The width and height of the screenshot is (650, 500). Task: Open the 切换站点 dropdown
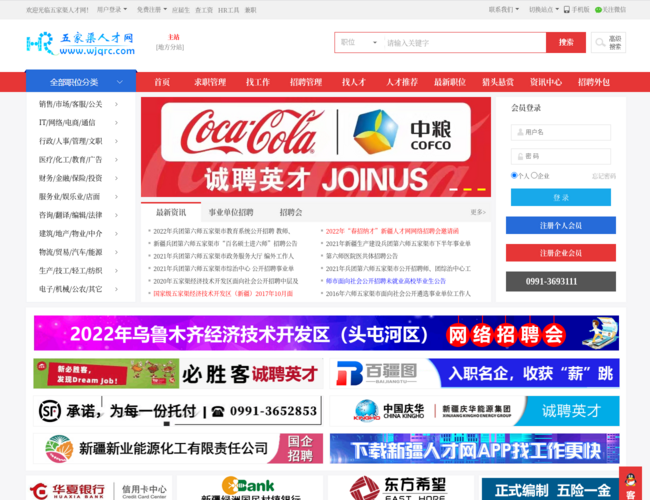(x=544, y=10)
